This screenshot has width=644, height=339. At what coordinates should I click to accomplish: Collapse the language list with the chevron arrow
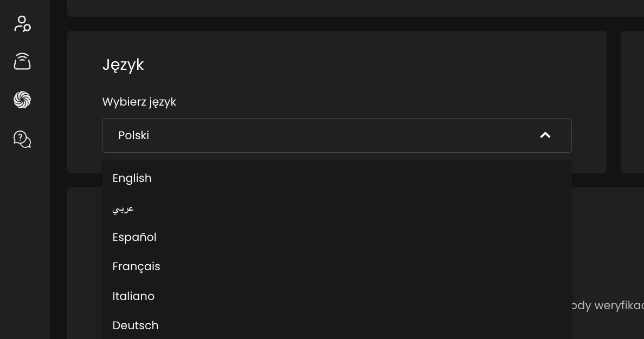[x=545, y=135]
